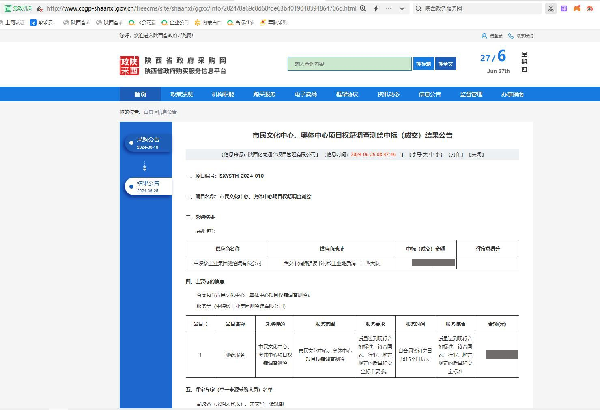Select the white highlighted step in left sidebar
Viewport: 600px width, 410px height.
point(147,186)
